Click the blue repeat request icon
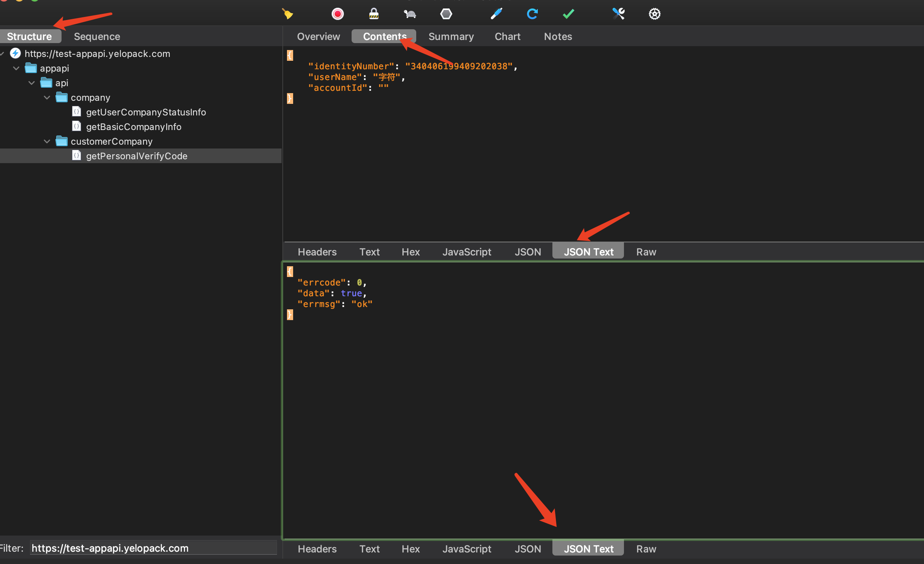This screenshot has height=564, width=924. coord(532,14)
